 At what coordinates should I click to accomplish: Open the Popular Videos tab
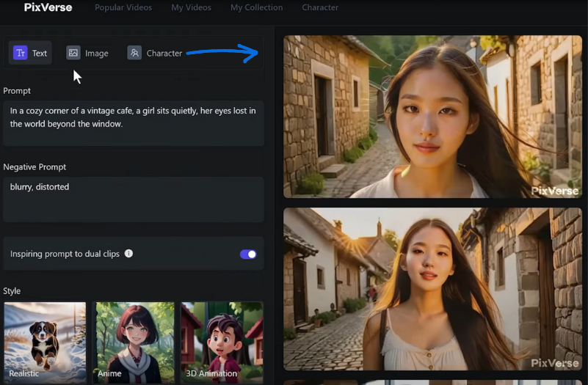(x=123, y=7)
